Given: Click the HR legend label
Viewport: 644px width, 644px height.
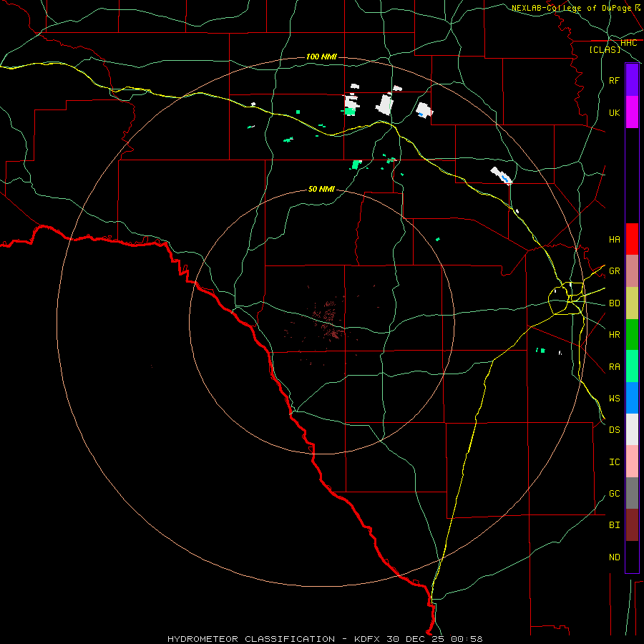Looking at the screenshot, I should coord(615,335).
